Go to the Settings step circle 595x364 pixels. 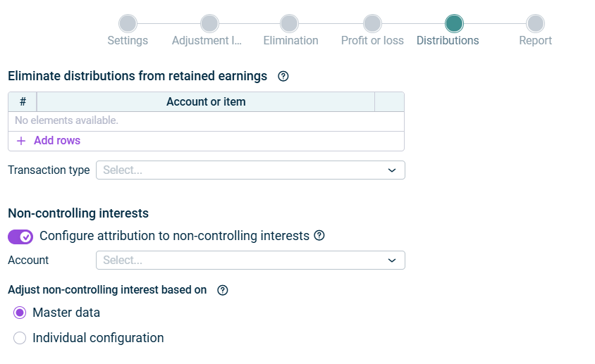click(128, 23)
